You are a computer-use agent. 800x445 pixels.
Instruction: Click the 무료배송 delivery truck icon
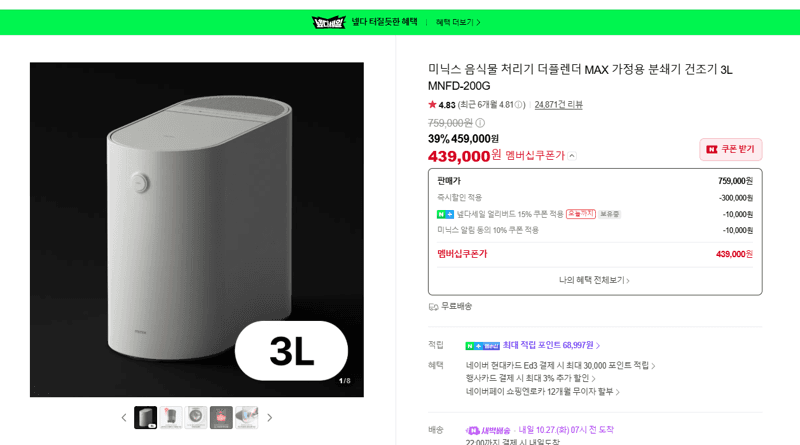(433, 307)
